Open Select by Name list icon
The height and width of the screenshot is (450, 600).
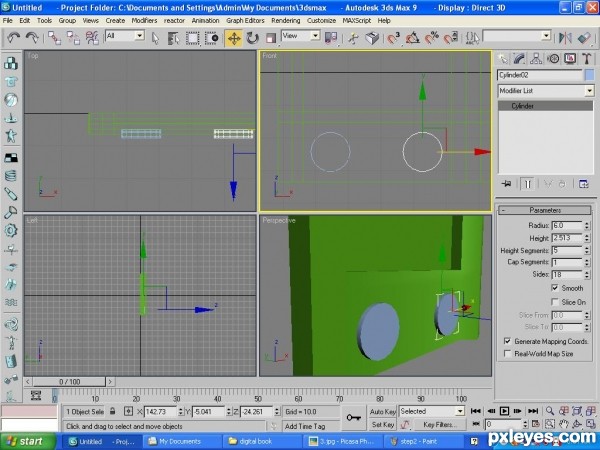[173, 38]
